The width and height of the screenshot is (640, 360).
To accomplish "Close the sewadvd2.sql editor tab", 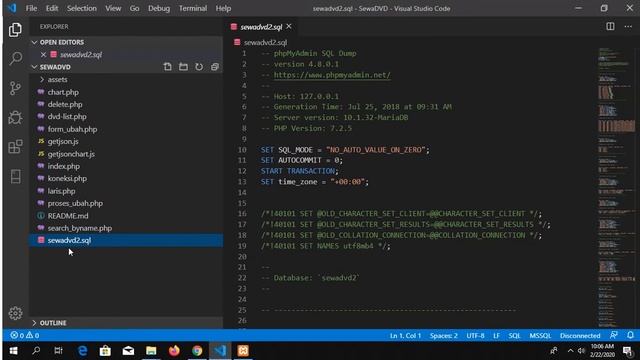I will click(x=289, y=26).
